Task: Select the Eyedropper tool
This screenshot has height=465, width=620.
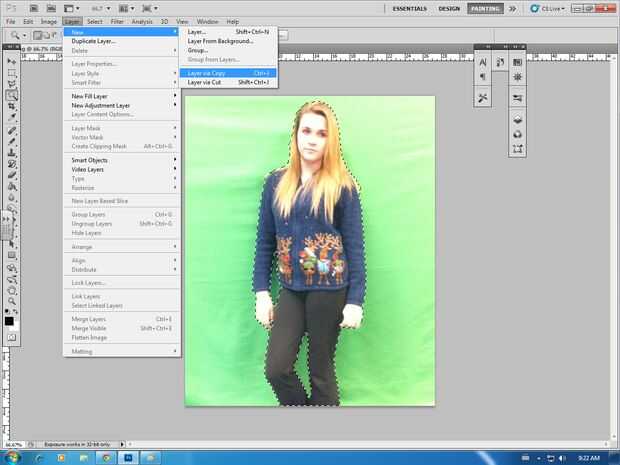Action: (x=11, y=117)
